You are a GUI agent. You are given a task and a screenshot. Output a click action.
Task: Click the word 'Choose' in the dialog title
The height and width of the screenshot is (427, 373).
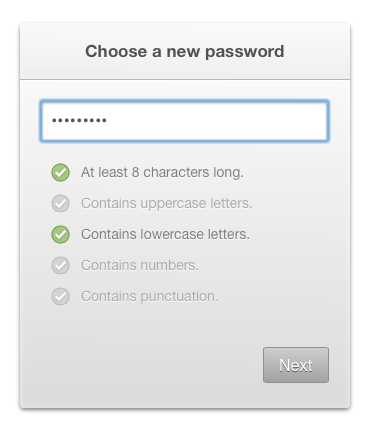[116, 51]
